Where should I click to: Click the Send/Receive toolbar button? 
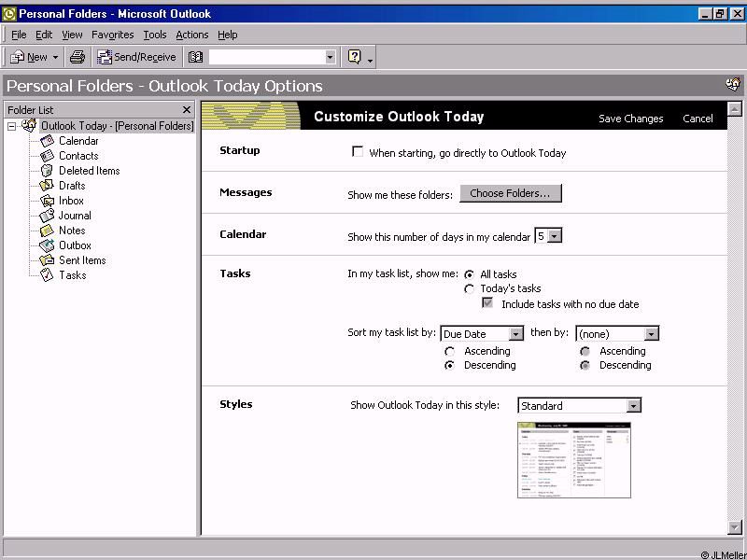pos(137,57)
